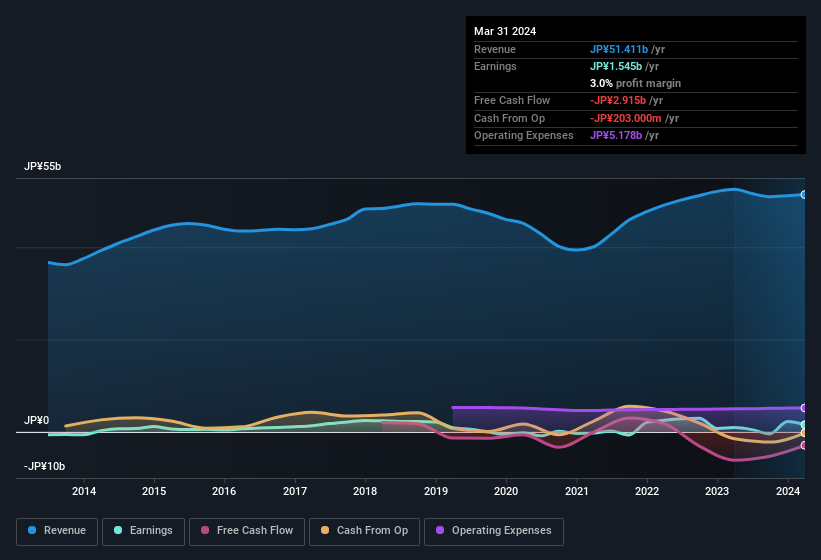The image size is (821, 560).
Task: Click the Mar 31 2024 tooltip date
Action: pyautogui.click(x=505, y=31)
